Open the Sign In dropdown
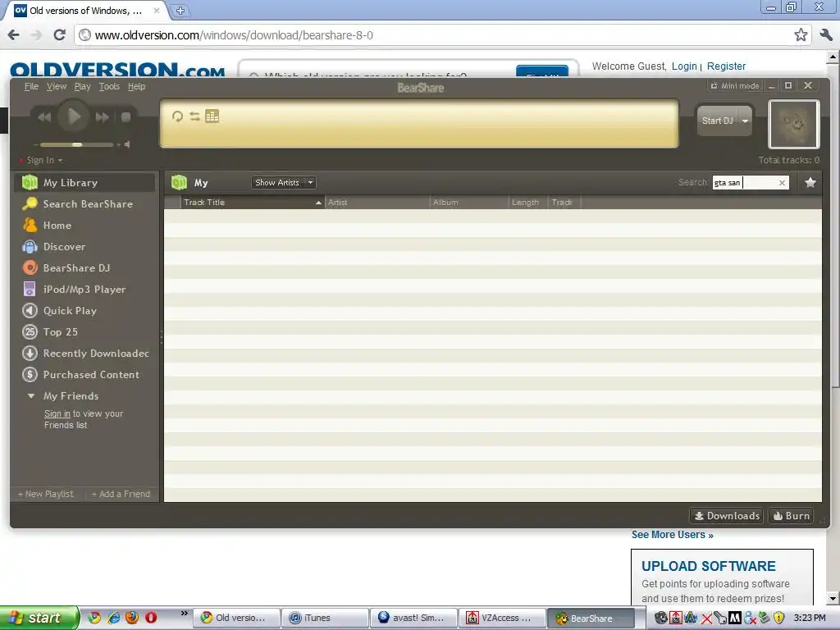The image size is (840, 630). tap(44, 160)
